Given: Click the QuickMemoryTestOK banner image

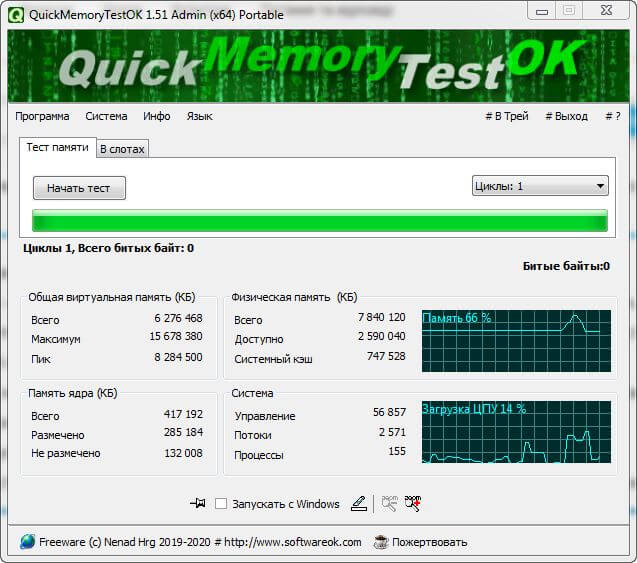Looking at the screenshot, I should [318, 66].
